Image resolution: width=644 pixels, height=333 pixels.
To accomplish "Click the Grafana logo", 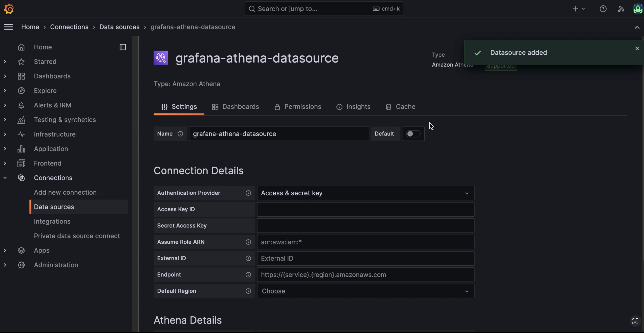I will (9, 9).
